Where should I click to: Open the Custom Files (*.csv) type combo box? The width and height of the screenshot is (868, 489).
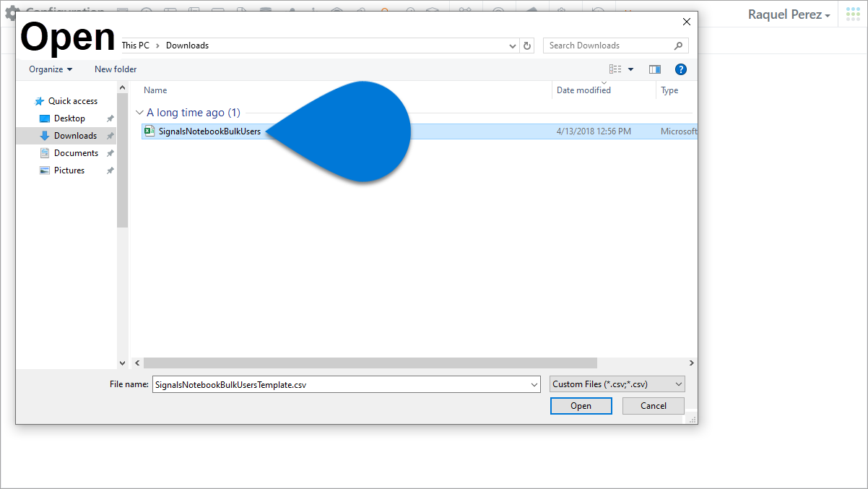[617, 384]
